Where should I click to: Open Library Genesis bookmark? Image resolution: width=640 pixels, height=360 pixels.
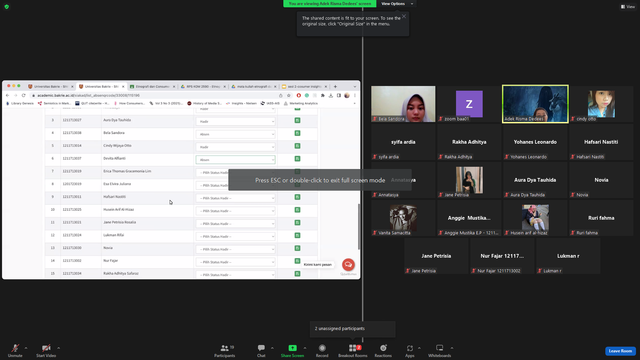[20, 104]
